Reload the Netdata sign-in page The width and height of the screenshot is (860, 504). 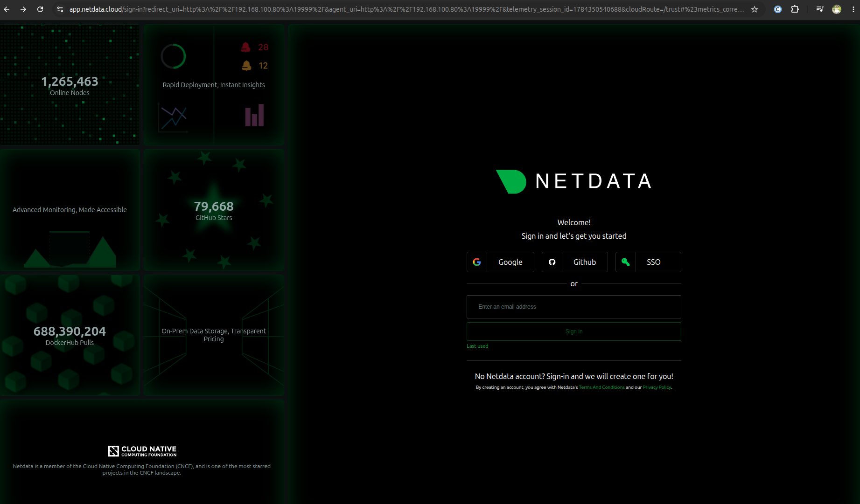pos(40,9)
